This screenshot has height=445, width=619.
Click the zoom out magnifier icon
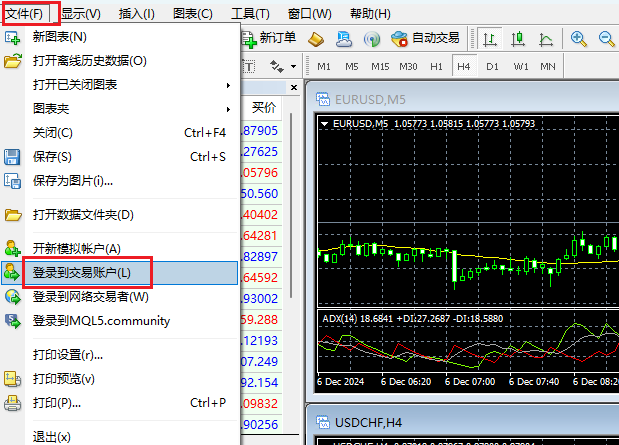606,39
